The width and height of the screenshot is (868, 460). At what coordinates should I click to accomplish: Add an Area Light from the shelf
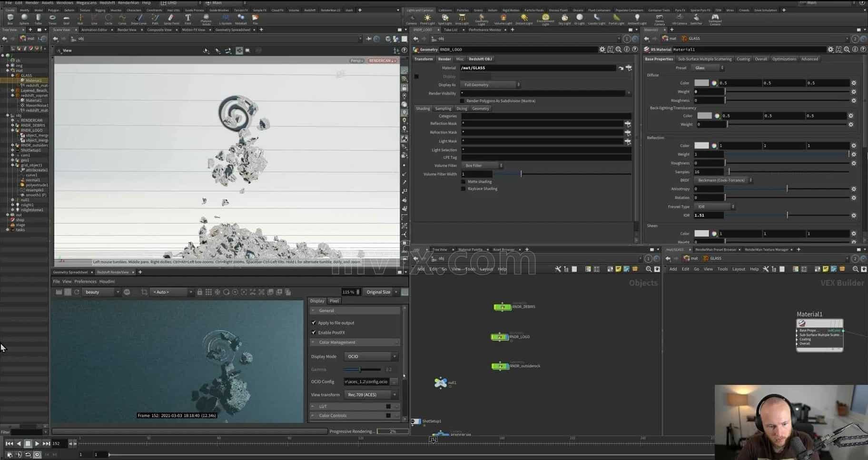coord(462,20)
